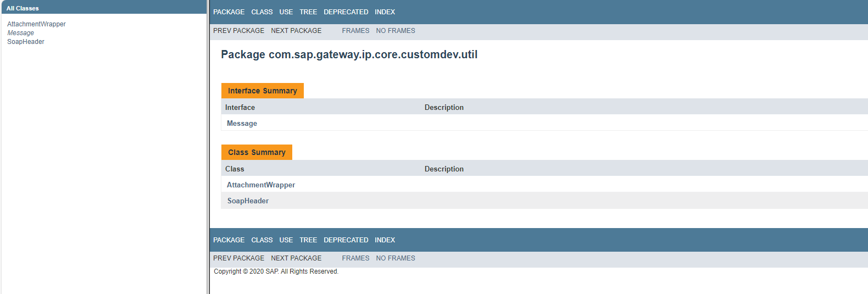The height and width of the screenshot is (294, 868).
Task: Click PREV PACKAGE in the top sub-navigation
Action: (x=238, y=31)
